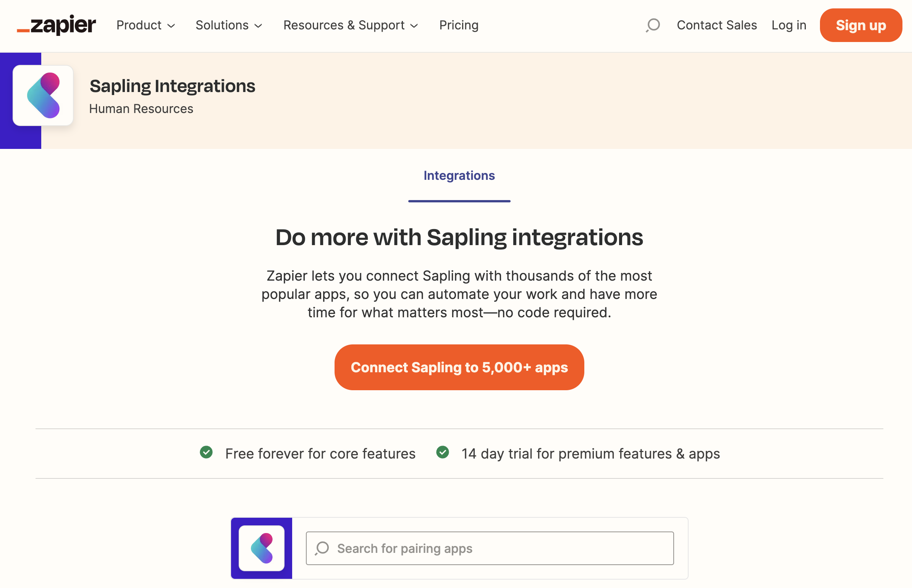Screen dimensions: 912x588
Task: Click the chevron arrow next to Solutions
Action: point(259,26)
